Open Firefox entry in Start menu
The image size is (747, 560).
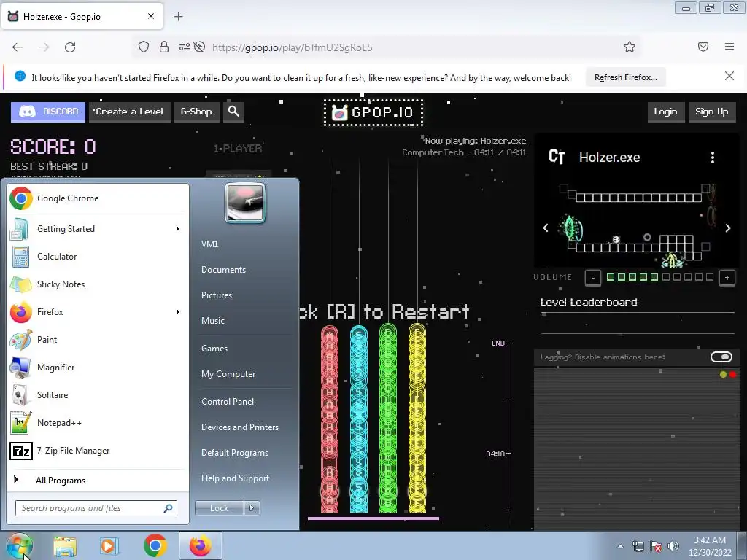[x=98, y=312]
